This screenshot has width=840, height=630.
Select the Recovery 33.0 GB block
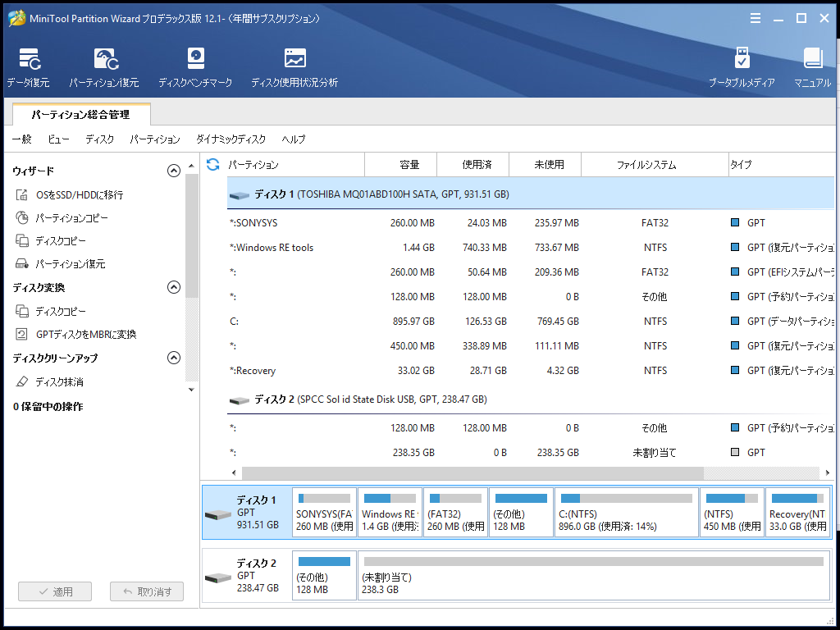(x=797, y=512)
